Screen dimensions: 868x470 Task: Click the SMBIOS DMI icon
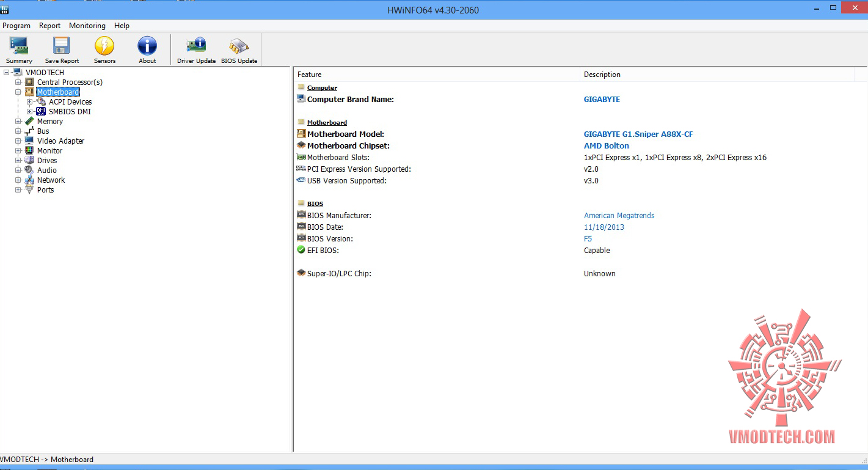point(41,112)
